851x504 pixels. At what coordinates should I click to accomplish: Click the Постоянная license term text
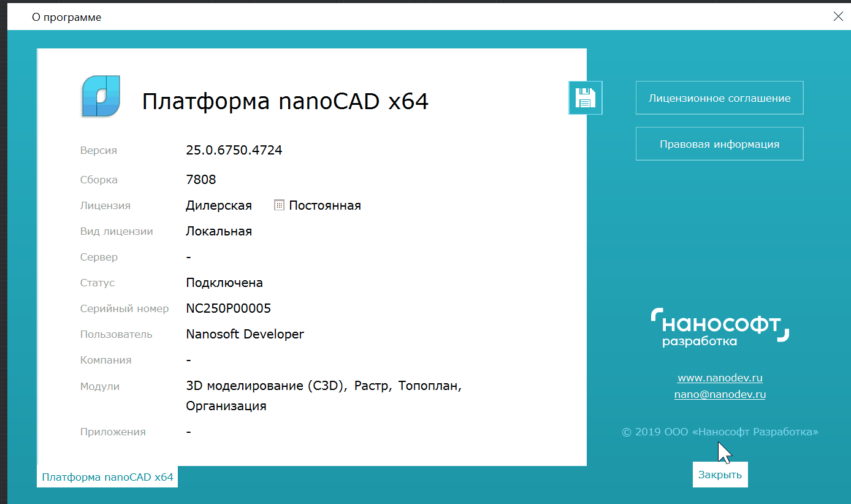coord(325,205)
